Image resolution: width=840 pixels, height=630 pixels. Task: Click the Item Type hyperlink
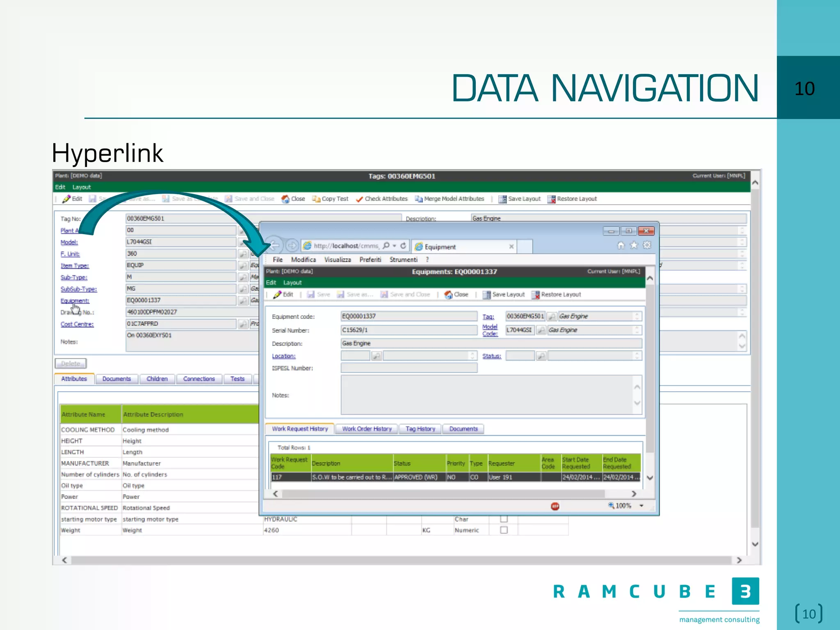tap(75, 266)
